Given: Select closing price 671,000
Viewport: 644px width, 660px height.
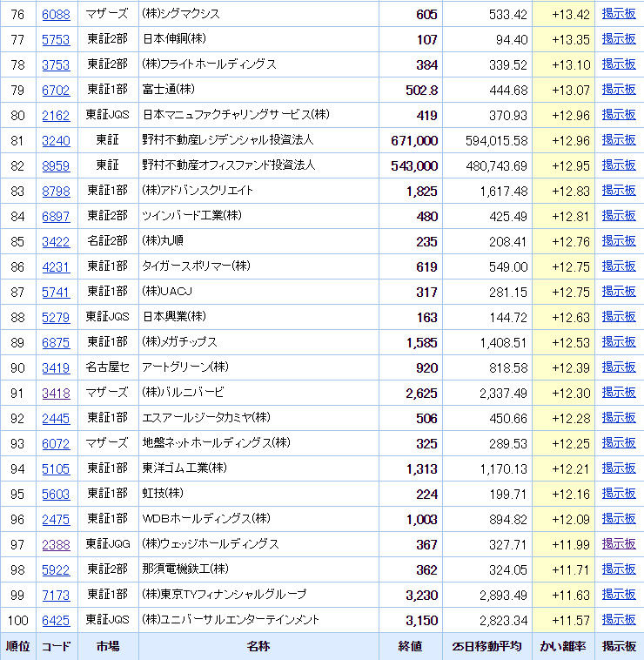Looking at the screenshot, I should 414,141.
